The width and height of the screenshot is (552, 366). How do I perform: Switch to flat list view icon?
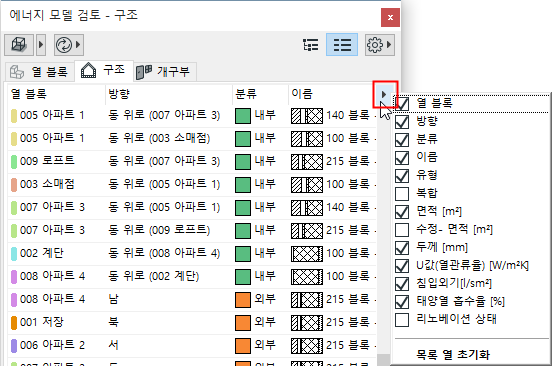tap(342, 45)
